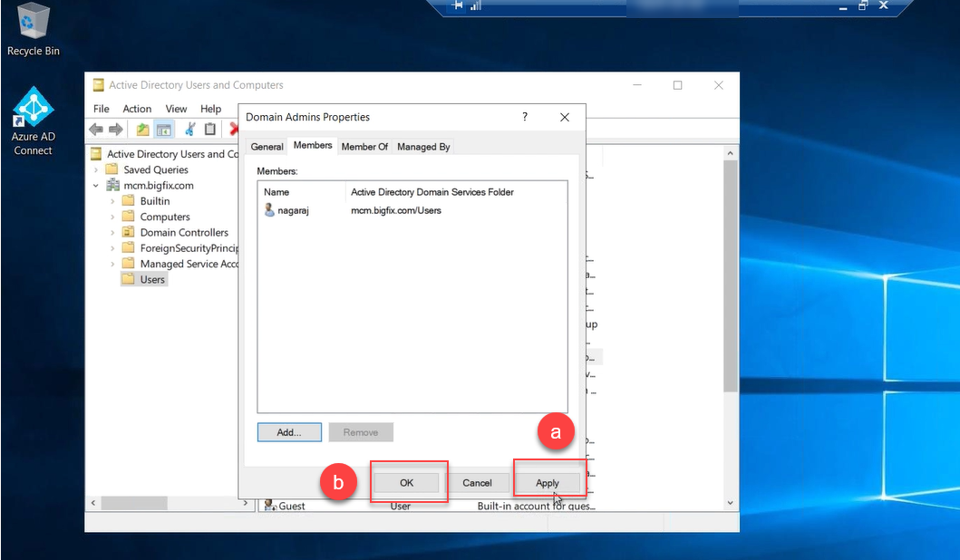Expand the Domain Controllers tree node
Viewport: 960px width, 560px height.
113,233
